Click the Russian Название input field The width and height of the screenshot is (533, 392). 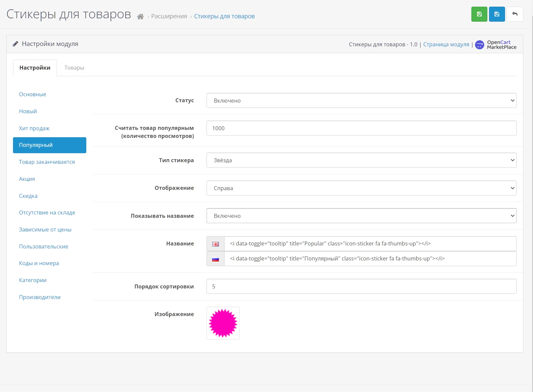[370, 259]
